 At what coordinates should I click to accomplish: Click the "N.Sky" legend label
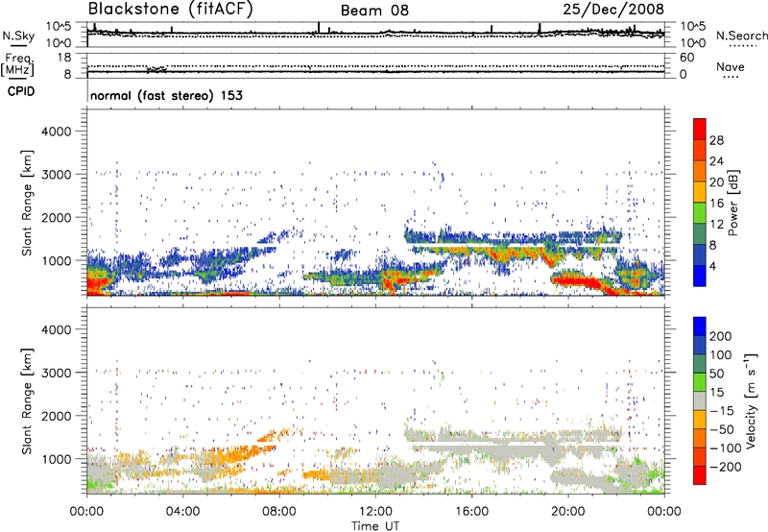tap(18, 36)
